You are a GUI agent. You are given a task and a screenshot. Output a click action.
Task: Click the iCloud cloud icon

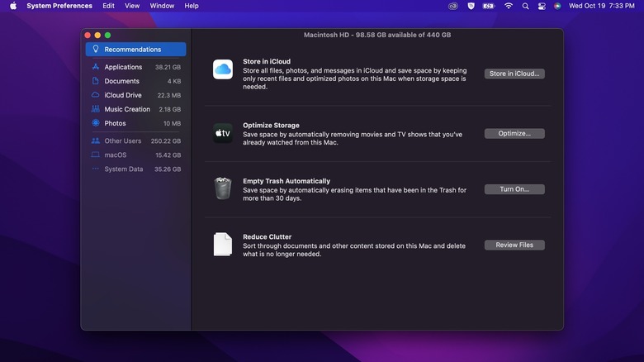(223, 69)
